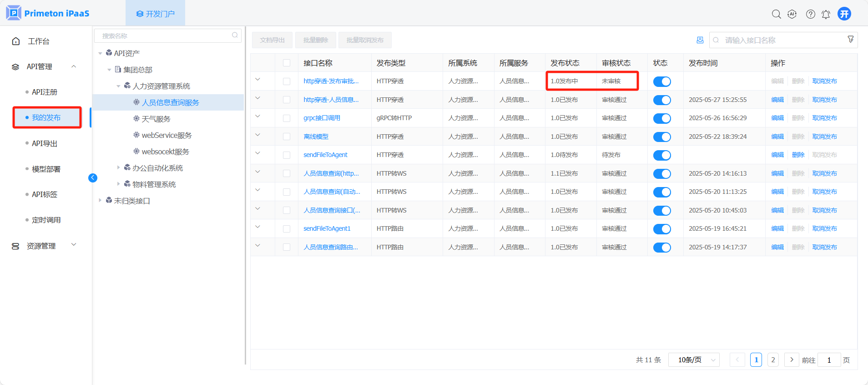868x385 pixels.
Task: Click the search magnifier icon in header
Action: coord(776,14)
